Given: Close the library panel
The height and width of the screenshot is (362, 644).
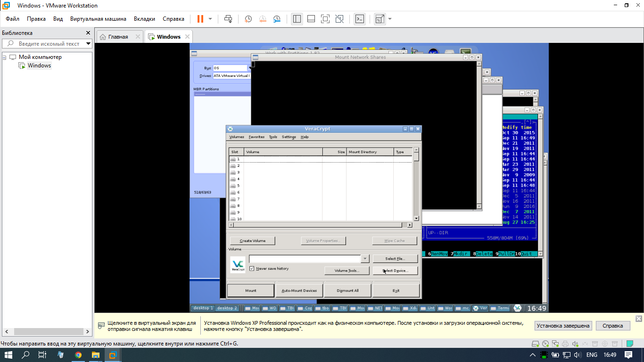Looking at the screenshot, I should click(x=88, y=33).
